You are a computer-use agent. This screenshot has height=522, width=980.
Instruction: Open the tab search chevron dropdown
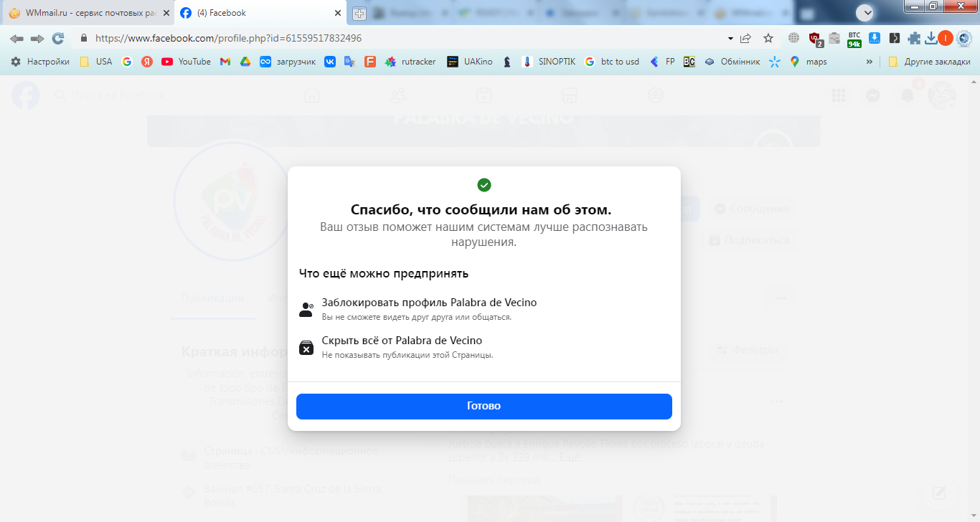pyautogui.click(x=865, y=12)
